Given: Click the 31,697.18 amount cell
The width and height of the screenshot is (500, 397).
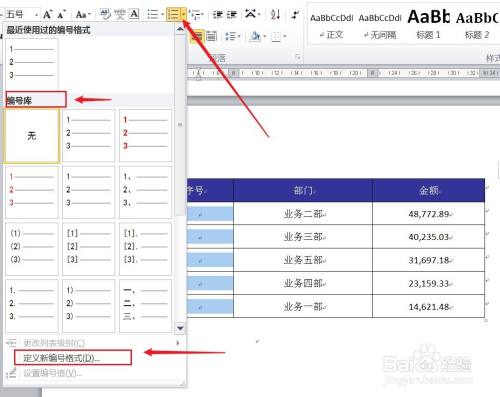Looking at the screenshot, I should (428, 260).
